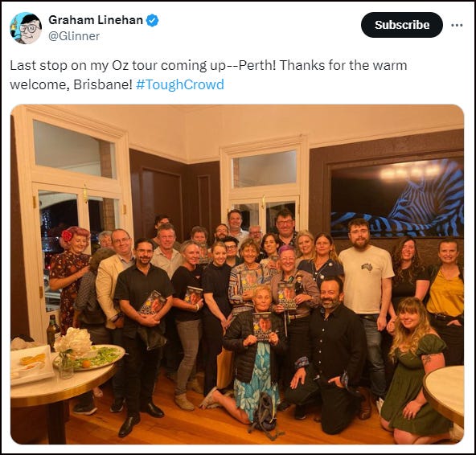476x455 pixels.
Task: Open the #ToughCrowd hashtag link
Action: (180, 84)
